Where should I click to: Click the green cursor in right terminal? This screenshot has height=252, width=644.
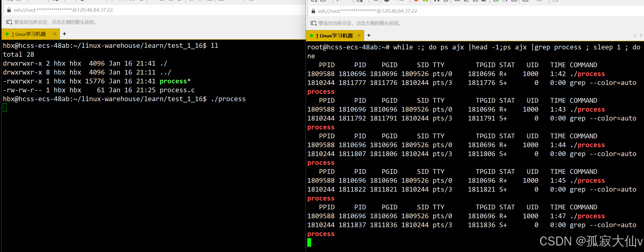click(309, 243)
